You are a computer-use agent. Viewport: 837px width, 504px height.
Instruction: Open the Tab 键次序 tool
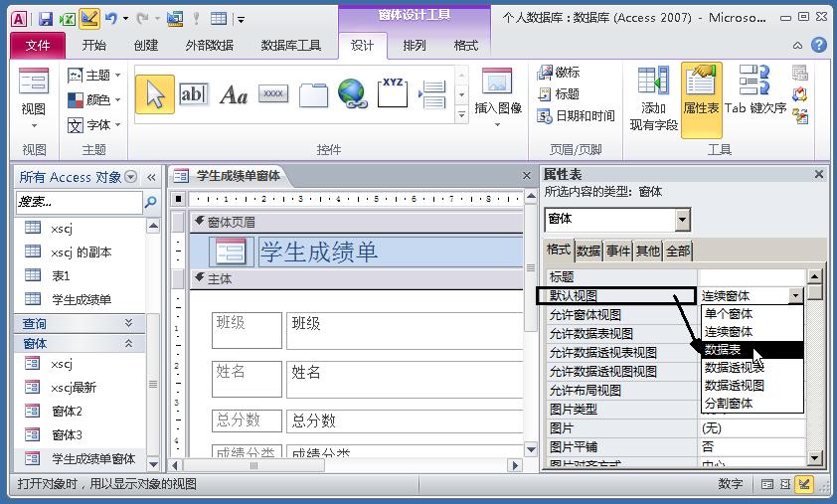pyautogui.click(x=754, y=94)
